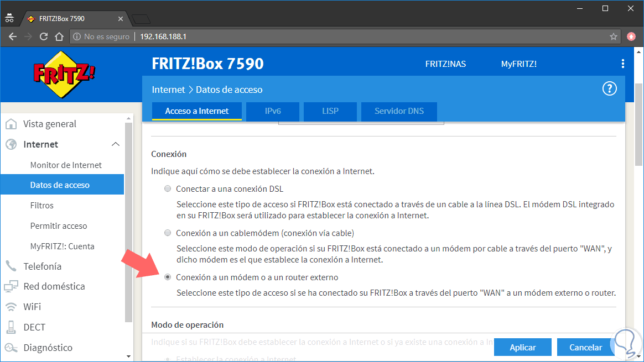Click the Aplicar button

522,347
